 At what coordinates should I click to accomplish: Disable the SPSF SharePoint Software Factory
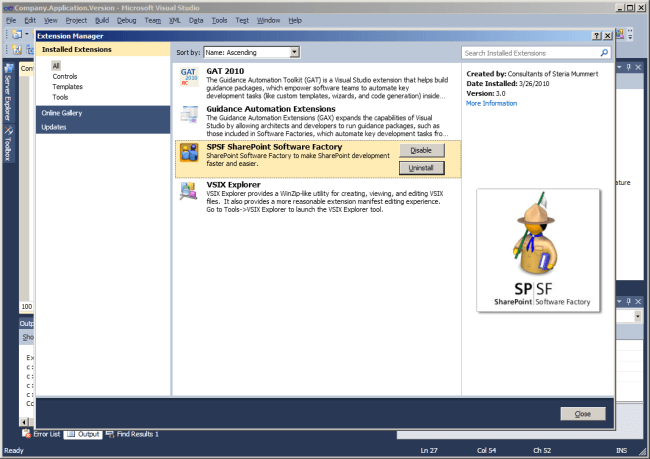(x=422, y=151)
